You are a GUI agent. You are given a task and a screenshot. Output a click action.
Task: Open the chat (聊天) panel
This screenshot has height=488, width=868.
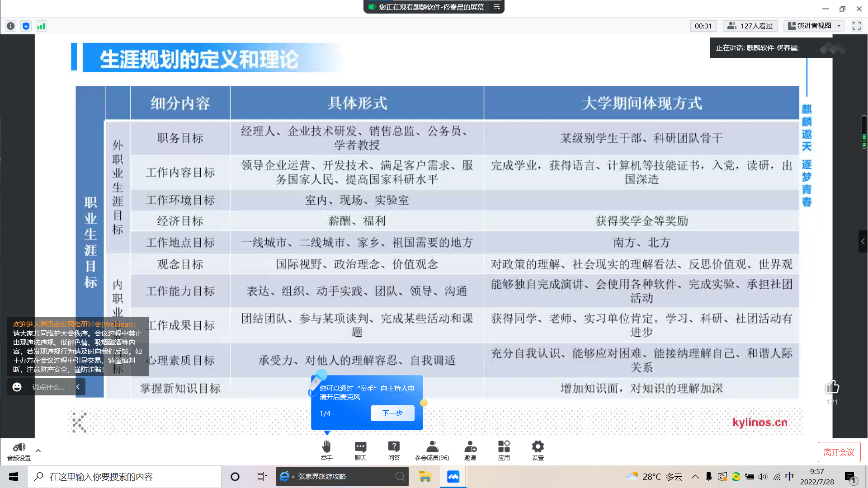[360, 447]
